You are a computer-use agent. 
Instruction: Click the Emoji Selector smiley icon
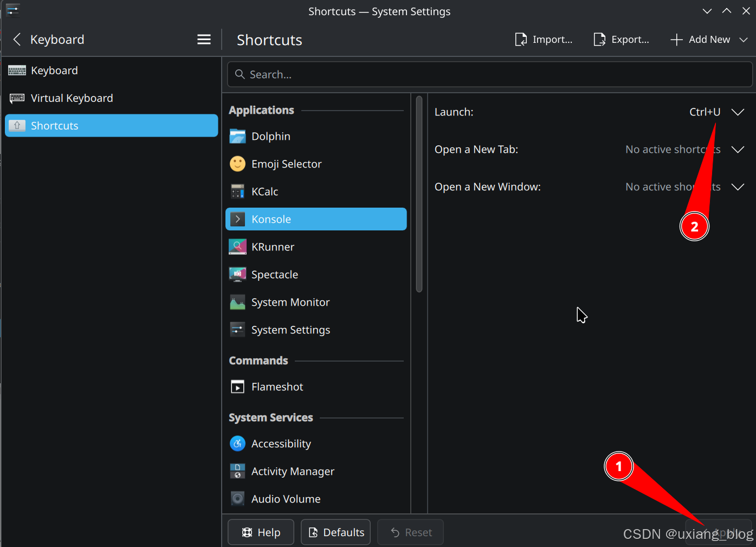(237, 164)
